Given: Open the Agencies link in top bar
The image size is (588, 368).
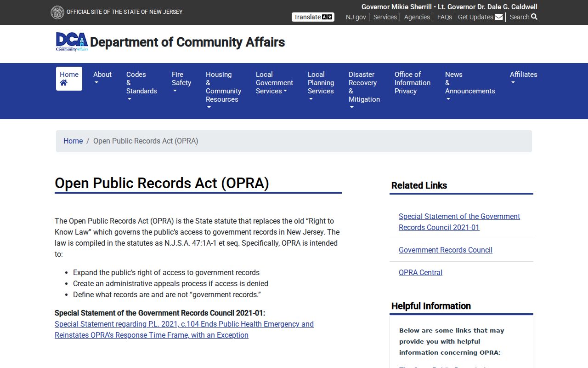Looking at the screenshot, I should [x=417, y=17].
